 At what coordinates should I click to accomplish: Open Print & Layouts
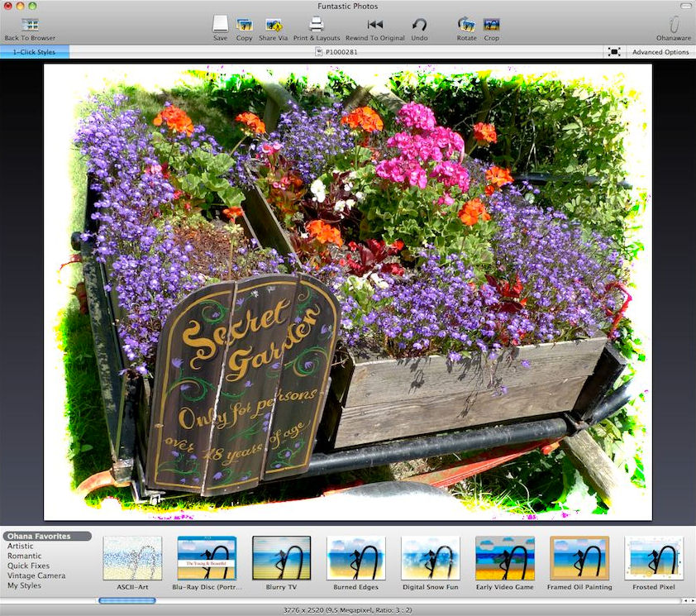coord(317,25)
